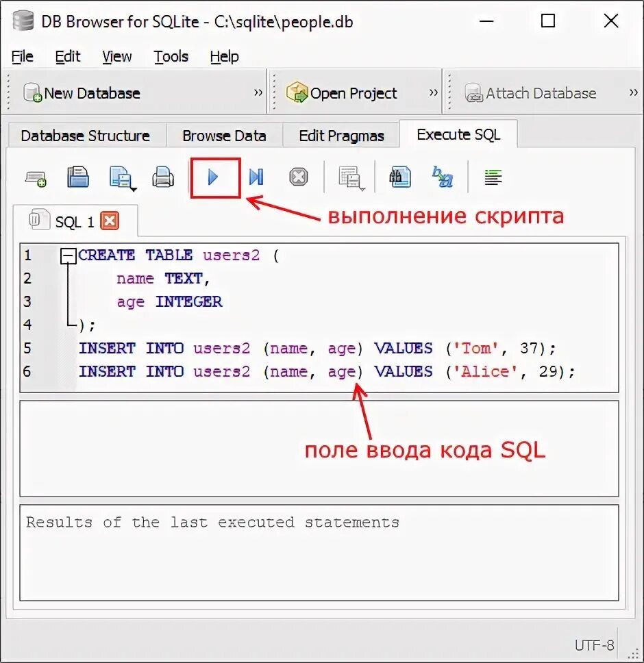Click the 'Tom' string value

tap(475, 349)
